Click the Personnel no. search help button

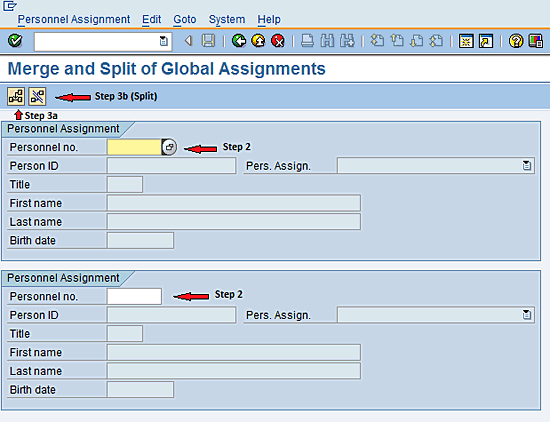click(x=169, y=147)
